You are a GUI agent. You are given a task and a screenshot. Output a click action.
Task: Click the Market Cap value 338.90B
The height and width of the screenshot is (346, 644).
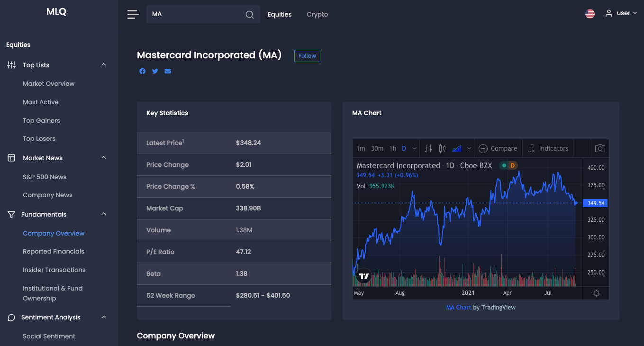[248, 208]
